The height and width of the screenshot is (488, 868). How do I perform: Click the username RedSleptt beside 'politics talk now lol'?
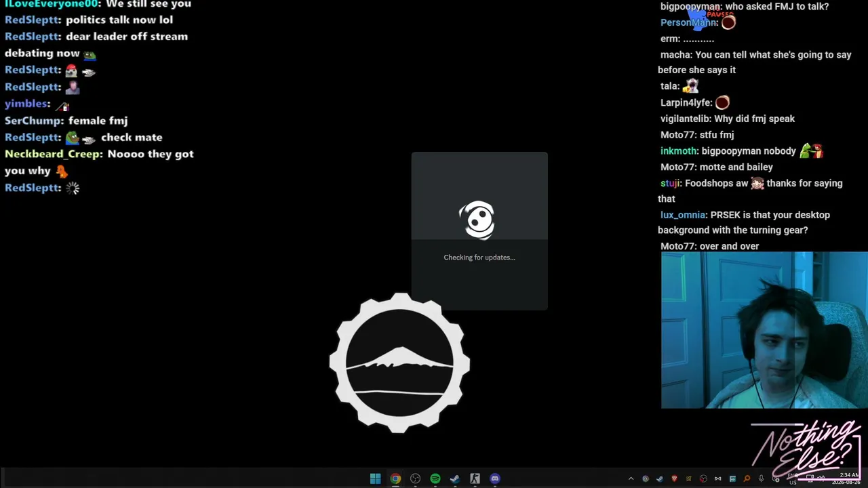point(32,20)
